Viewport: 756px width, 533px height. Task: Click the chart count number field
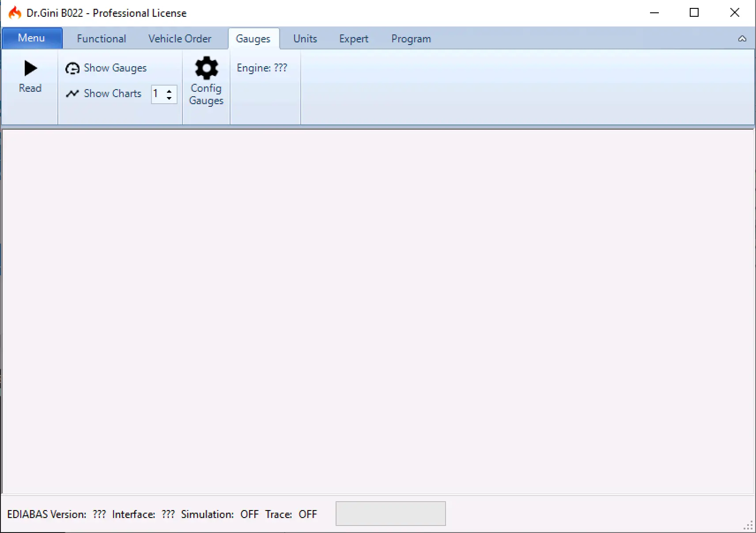coord(157,94)
